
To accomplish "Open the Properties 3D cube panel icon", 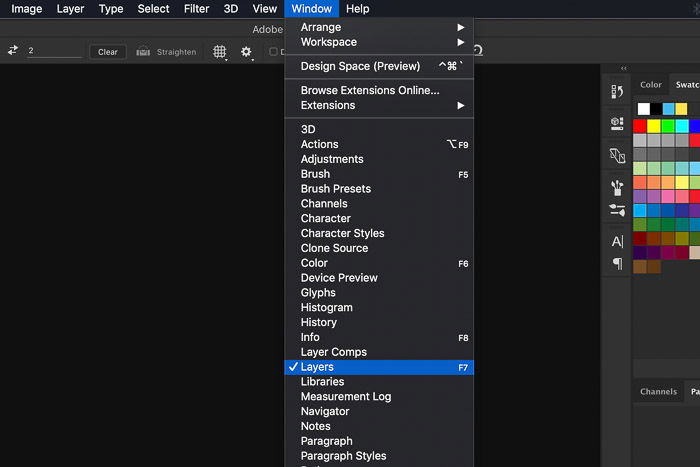I will (x=617, y=123).
